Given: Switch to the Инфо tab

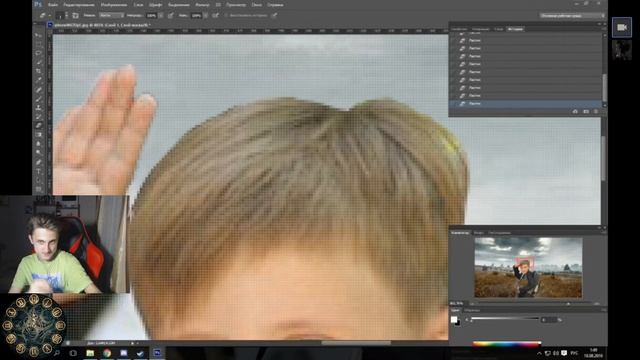Looking at the screenshot, I should point(478,233).
